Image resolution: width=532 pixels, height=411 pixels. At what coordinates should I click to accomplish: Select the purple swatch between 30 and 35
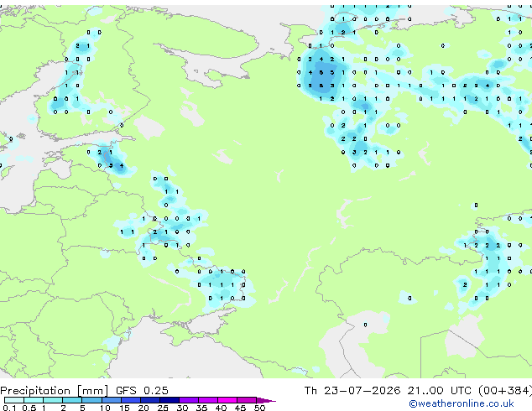[189, 400]
